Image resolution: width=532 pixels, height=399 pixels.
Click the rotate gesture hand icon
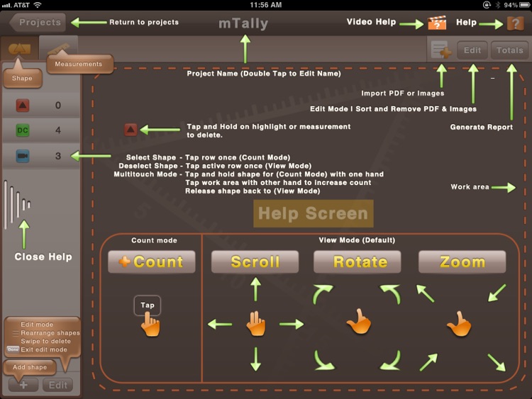pyautogui.click(x=359, y=321)
